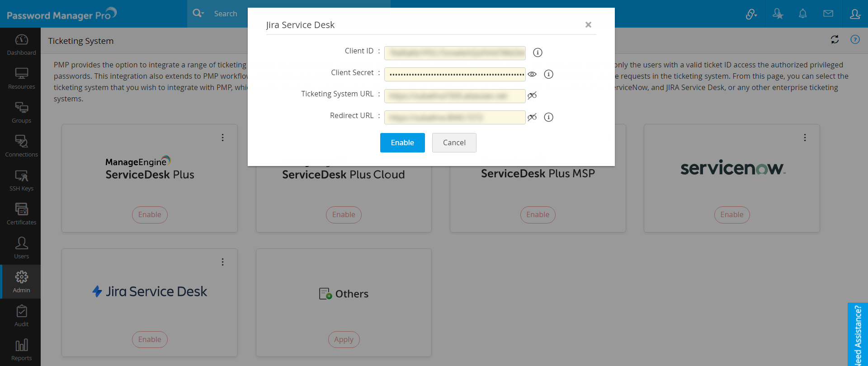Click the blue Enable button
Screen dimensions: 868x366
(402, 143)
